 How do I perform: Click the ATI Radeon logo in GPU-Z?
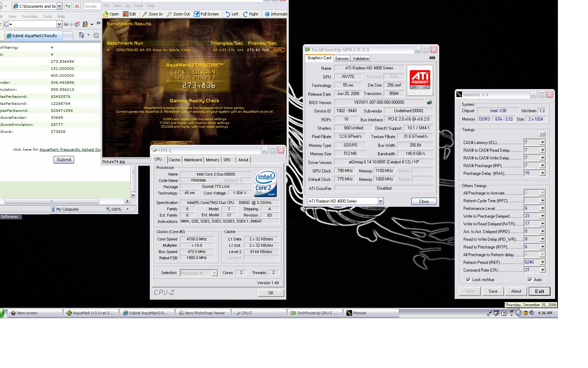pyautogui.click(x=420, y=80)
